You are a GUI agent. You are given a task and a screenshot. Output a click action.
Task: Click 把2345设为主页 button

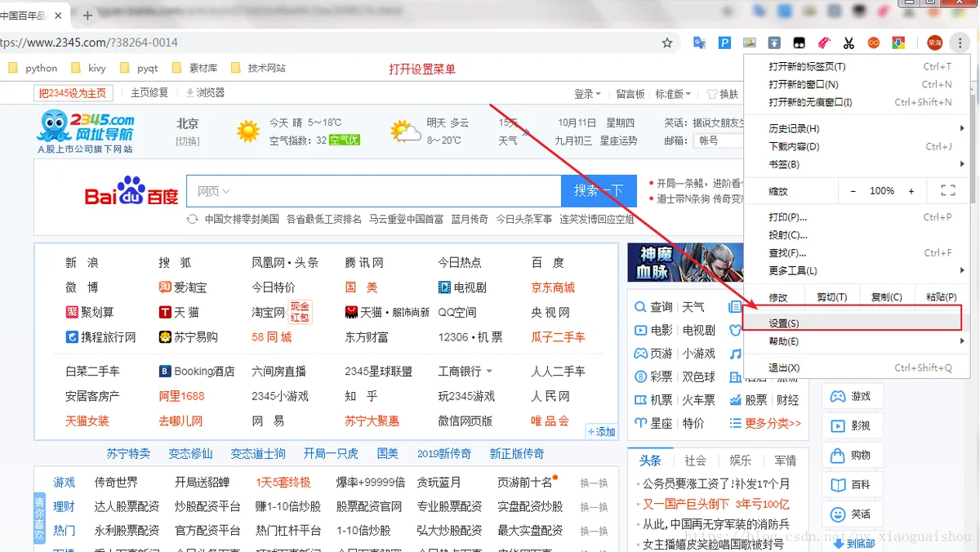click(73, 93)
